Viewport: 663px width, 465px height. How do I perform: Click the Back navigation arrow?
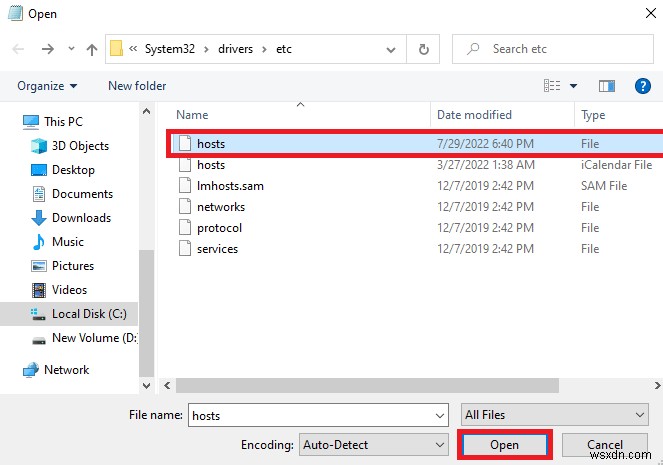[x=19, y=48]
